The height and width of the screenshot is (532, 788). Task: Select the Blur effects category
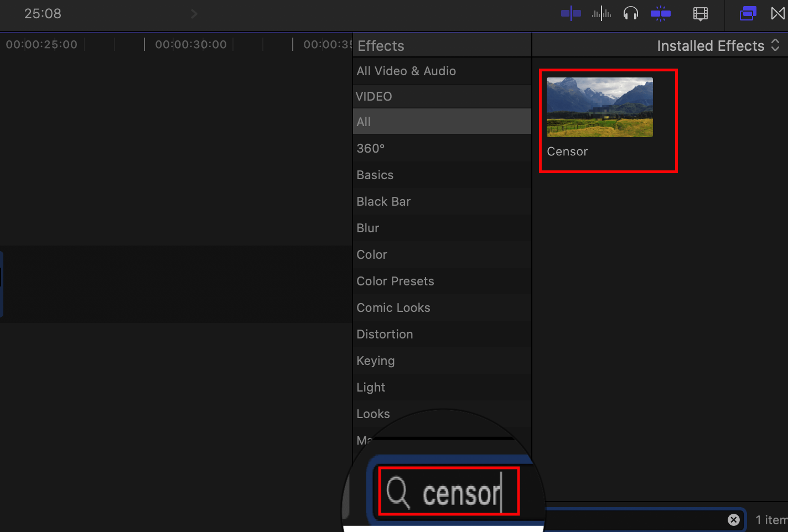click(x=442, y=228)
